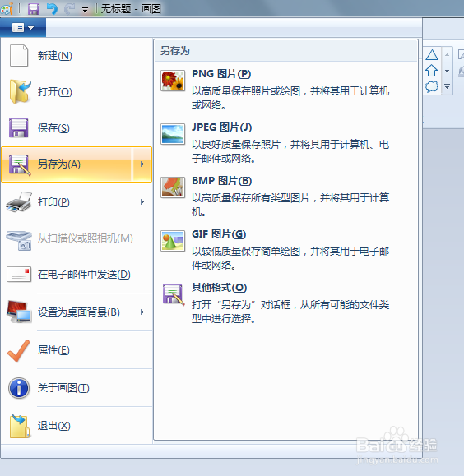
Task: Undo the last action with the blue arrow
Action: coord(52,8)
